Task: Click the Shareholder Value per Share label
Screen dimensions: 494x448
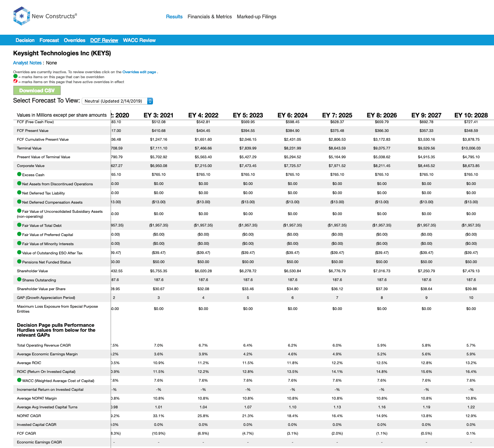Action: (41, 289)
